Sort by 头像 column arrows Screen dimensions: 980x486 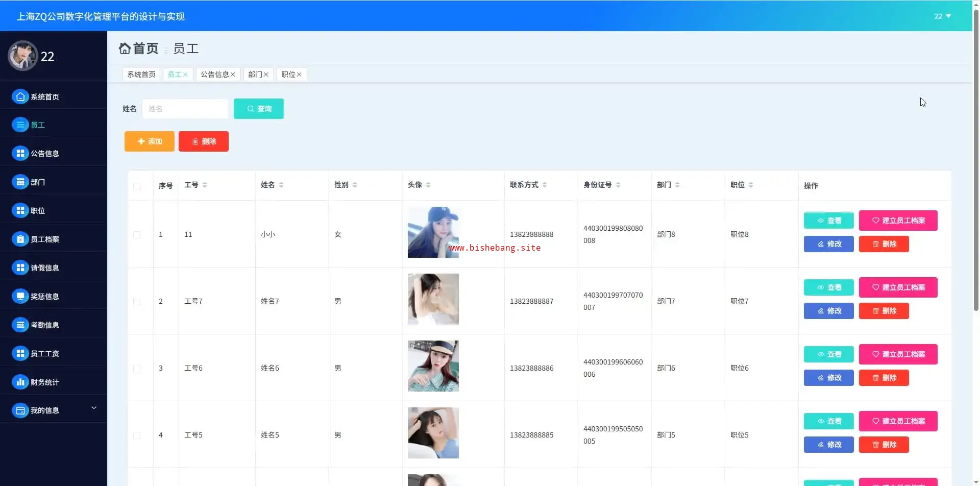pyautogui.click(x=428, y=185)
